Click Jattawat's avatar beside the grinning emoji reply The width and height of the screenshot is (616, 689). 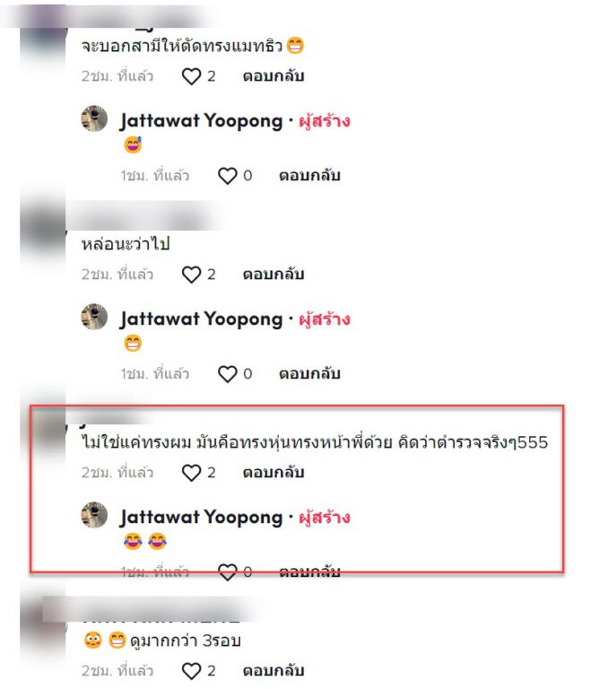point(94,317)
